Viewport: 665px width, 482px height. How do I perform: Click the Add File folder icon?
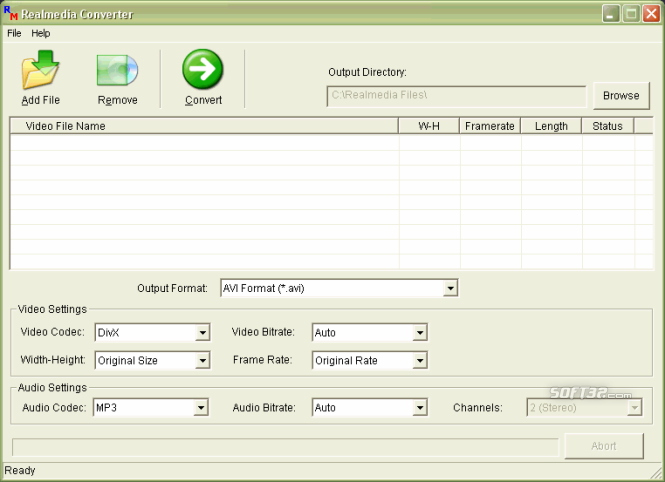point(41,70)
